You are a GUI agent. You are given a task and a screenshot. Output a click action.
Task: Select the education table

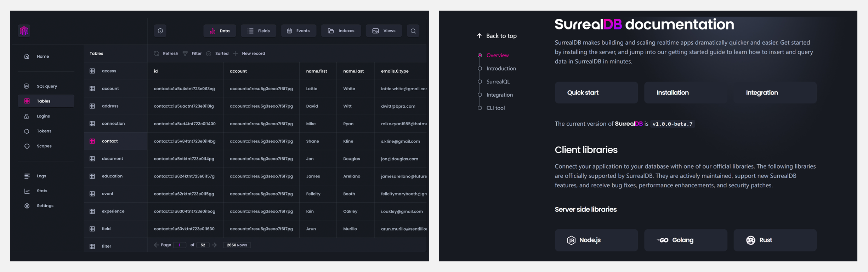click(x=116, y=176)
